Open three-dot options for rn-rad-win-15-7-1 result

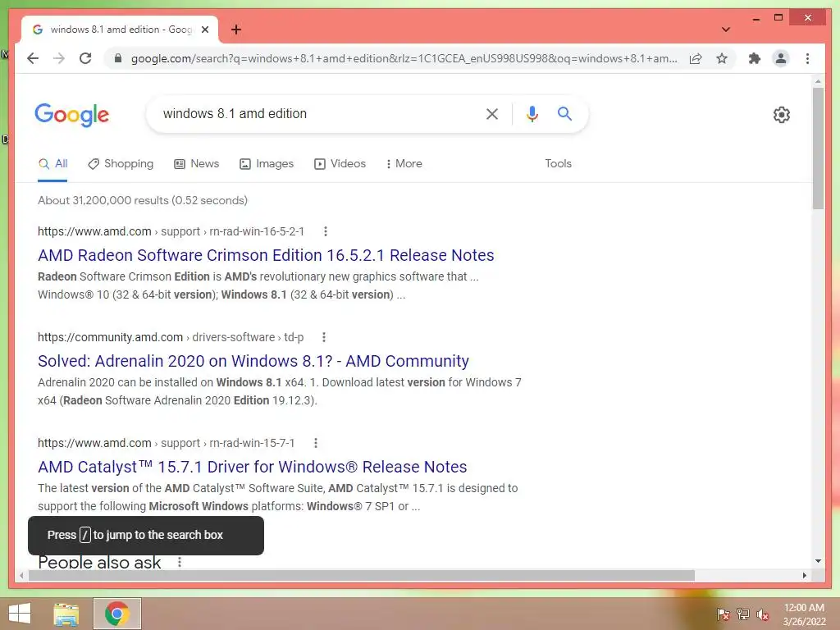coord(316,443)
